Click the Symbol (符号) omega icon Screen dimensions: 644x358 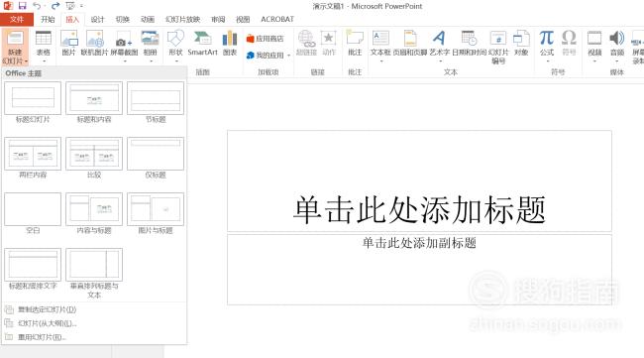pos(569,39)
